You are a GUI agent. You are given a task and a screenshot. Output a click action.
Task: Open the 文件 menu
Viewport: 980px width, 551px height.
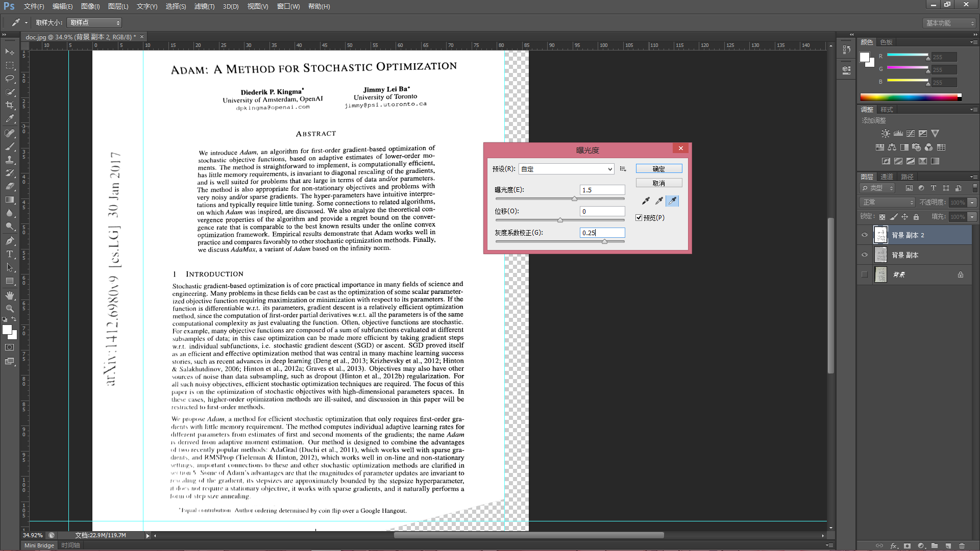point(34,7)
